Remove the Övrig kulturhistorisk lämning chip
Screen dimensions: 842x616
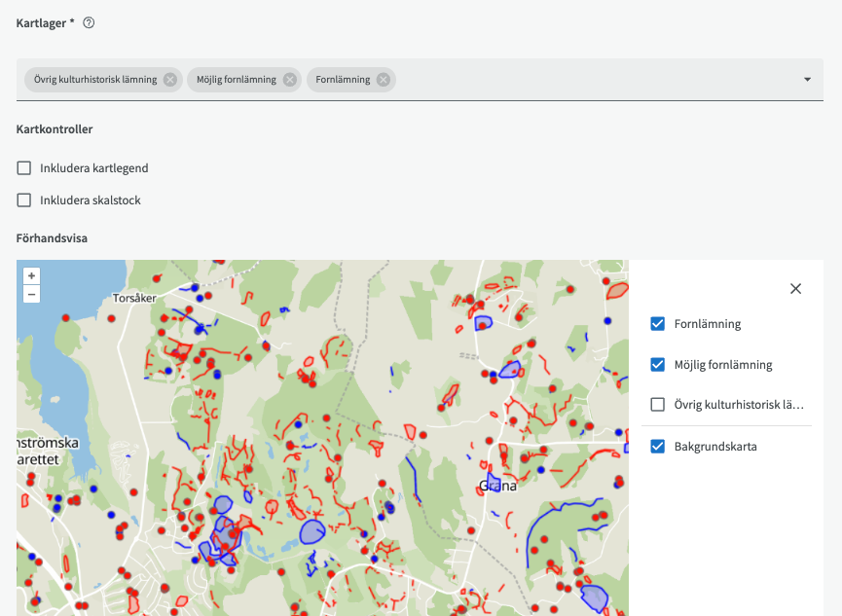click(170, 80)
